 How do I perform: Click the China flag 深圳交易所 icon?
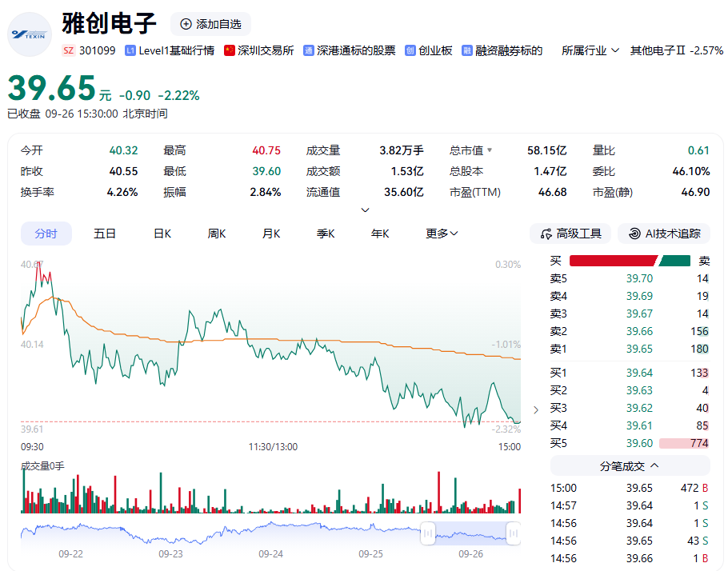(x=230, y=50)
